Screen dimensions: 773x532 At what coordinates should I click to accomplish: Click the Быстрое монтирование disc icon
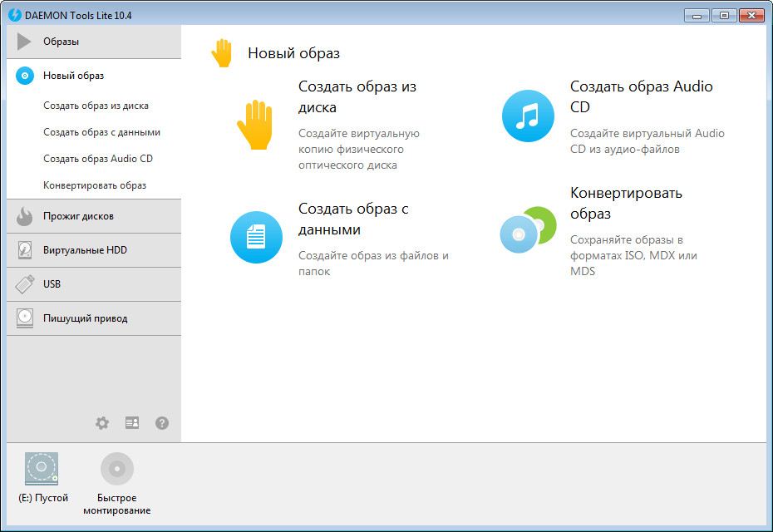click(117, 468)
